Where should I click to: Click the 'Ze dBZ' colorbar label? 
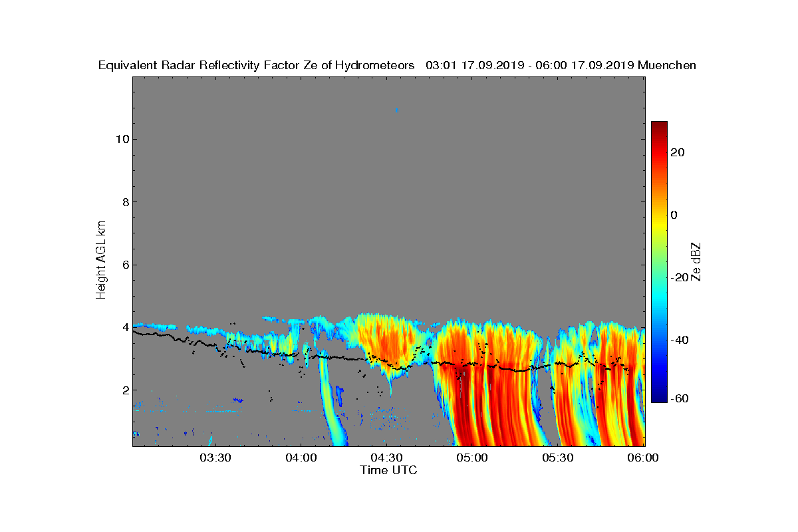coord(696,261)
